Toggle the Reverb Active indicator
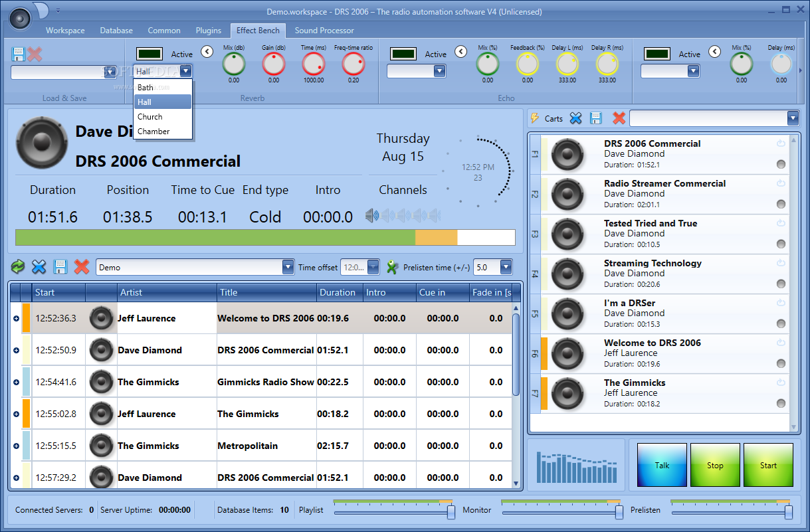The image size is (810, 532). click(x=150, y=54)
